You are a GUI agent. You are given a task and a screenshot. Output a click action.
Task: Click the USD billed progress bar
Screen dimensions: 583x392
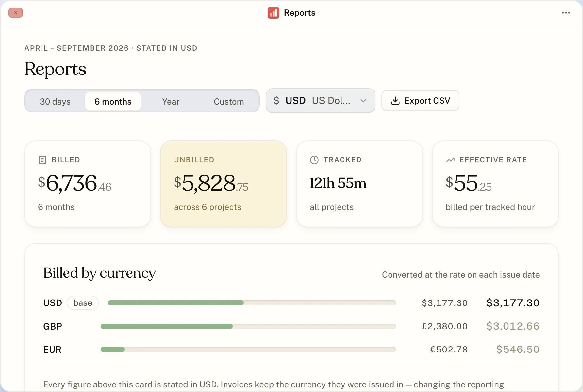[x=252, y=303]
